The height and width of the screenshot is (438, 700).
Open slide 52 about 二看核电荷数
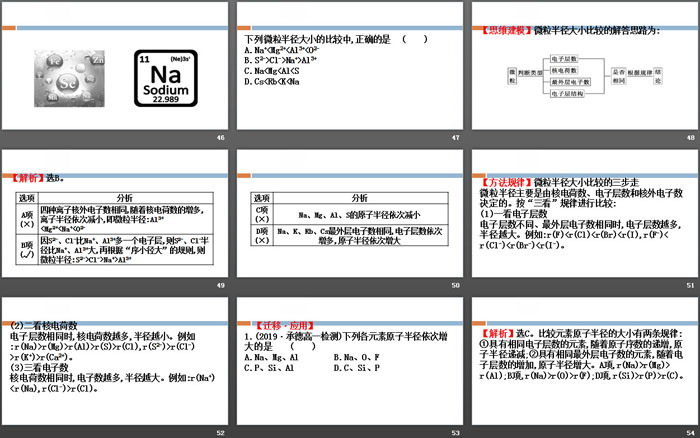click(x=115, y=361)
